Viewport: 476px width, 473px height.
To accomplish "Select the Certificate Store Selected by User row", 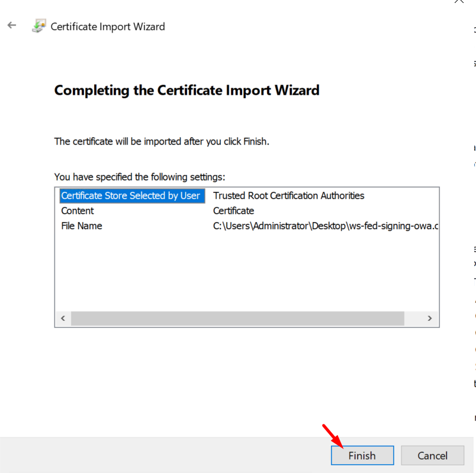I will [131, 195].
